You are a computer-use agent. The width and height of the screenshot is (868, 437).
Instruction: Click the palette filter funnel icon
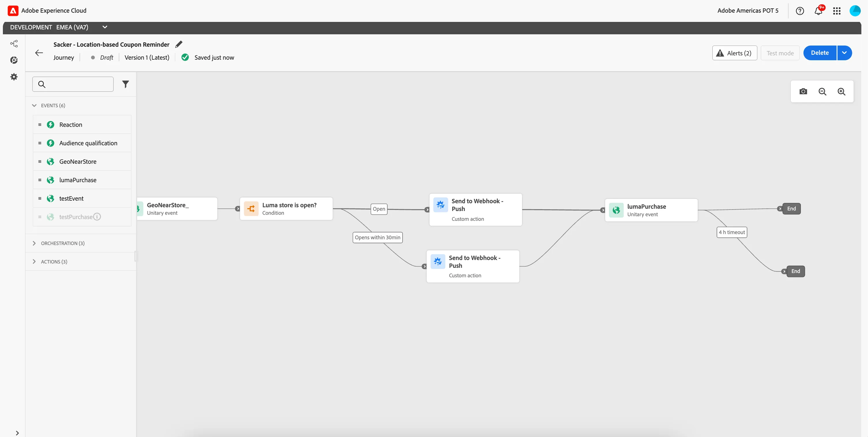coord(125,84)
